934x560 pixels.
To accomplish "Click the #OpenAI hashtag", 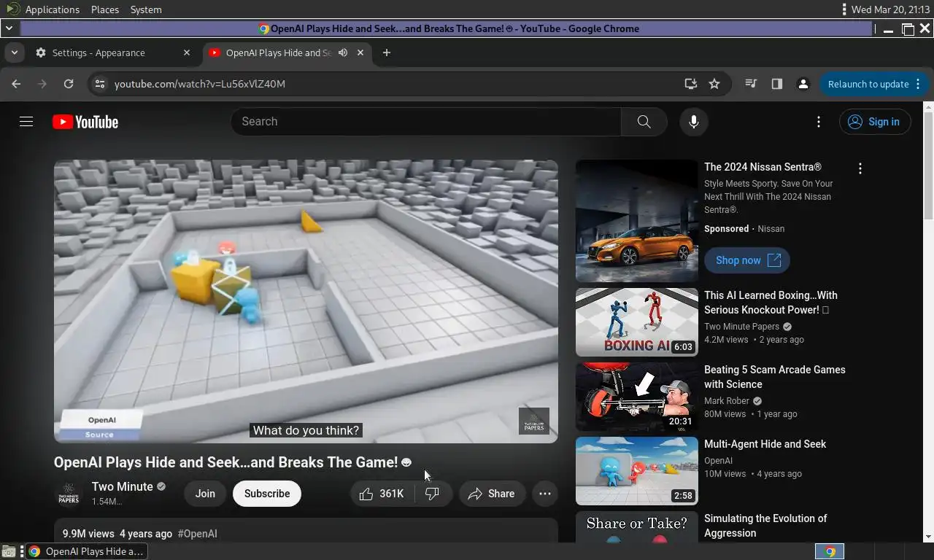I will (197, 534).
